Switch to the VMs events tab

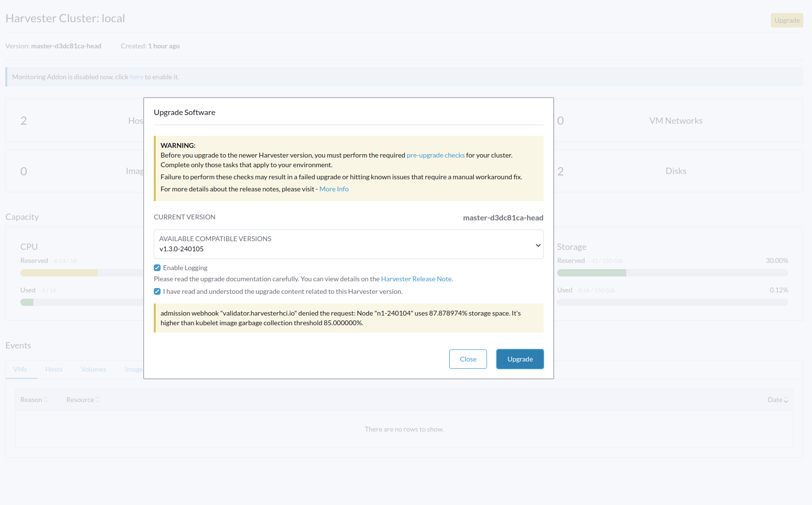click(x=20, y=369)
